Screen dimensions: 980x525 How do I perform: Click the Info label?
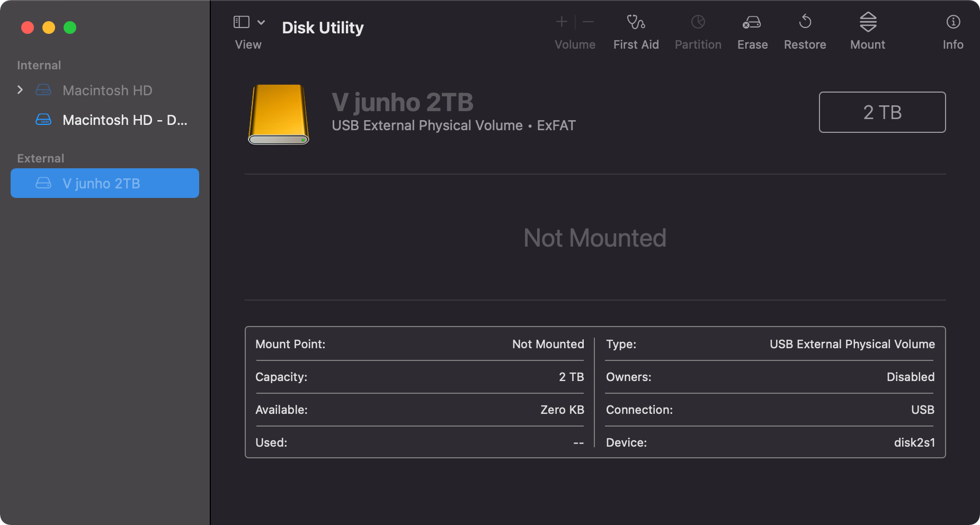pyautogui.click(x=953, y=44)
